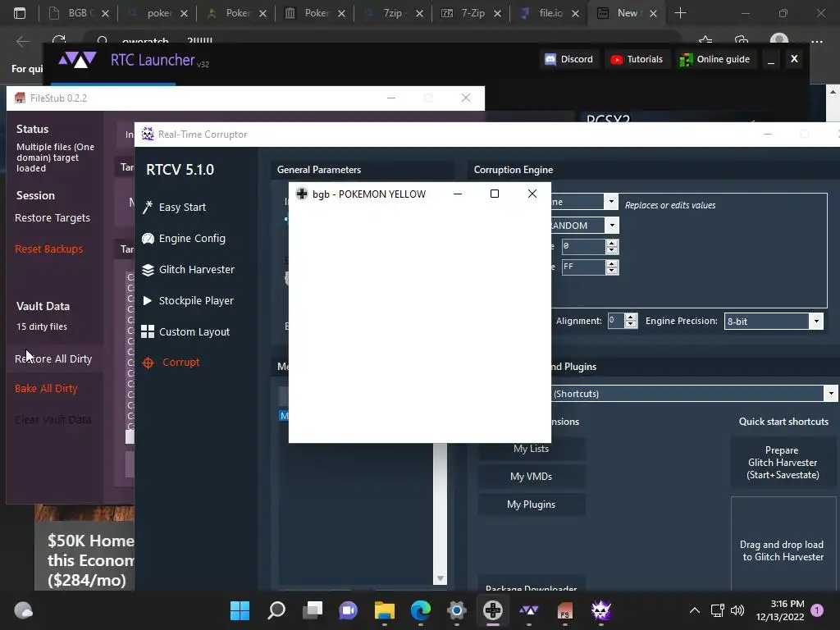Click the Custom Layout grid icon
Viewport: 840px width, 630px height.
click(x=148, y=331)
